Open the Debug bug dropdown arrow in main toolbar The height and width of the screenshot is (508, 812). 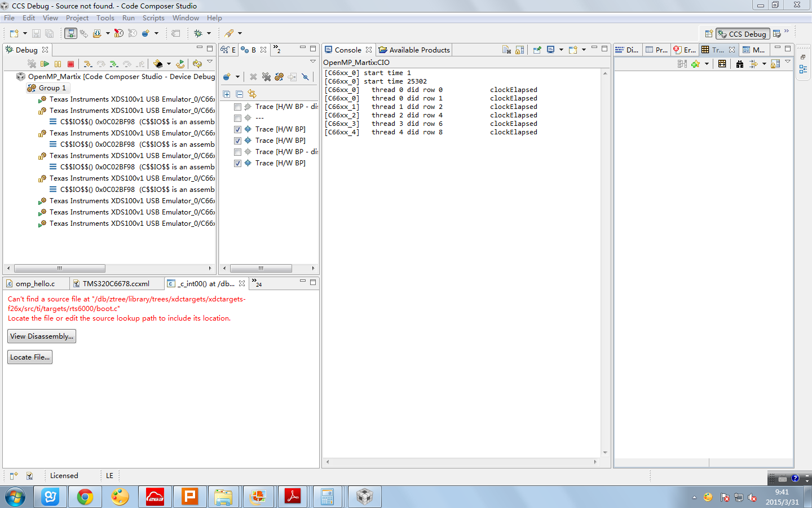click(209, 33)
